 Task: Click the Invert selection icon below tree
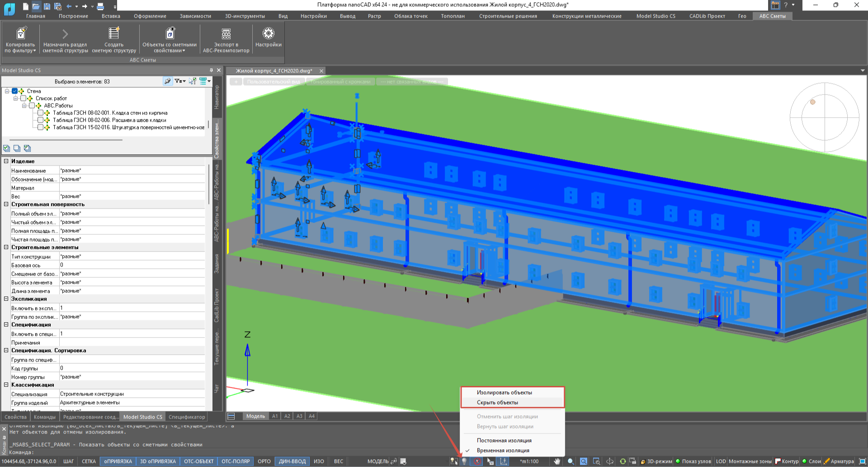point(28,148)
